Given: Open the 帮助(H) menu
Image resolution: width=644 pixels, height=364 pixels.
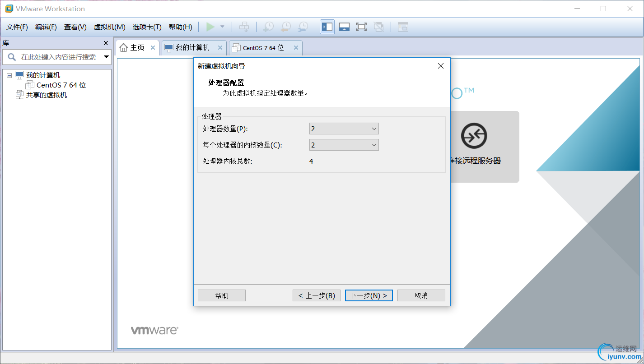Looking at the screenshot, I should coord(181,27).
